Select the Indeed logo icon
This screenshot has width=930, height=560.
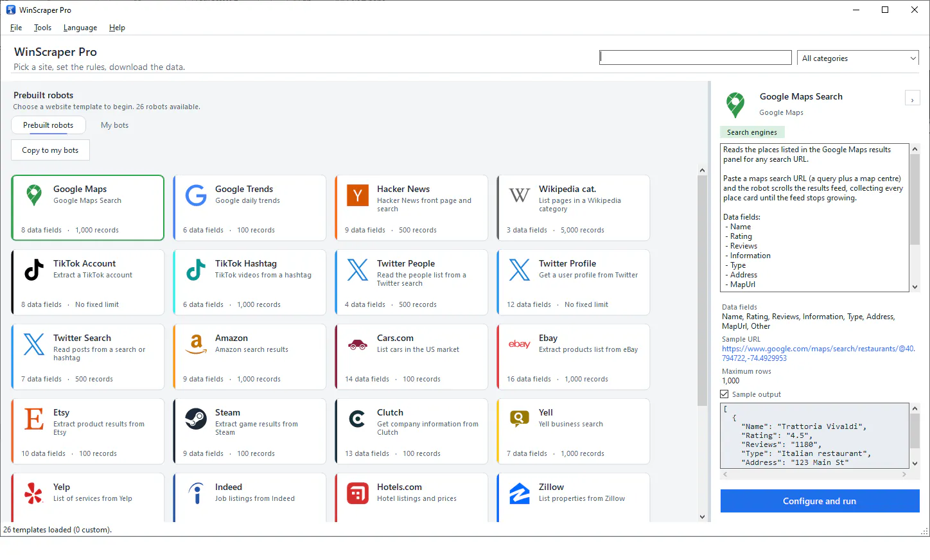(196, 493)
